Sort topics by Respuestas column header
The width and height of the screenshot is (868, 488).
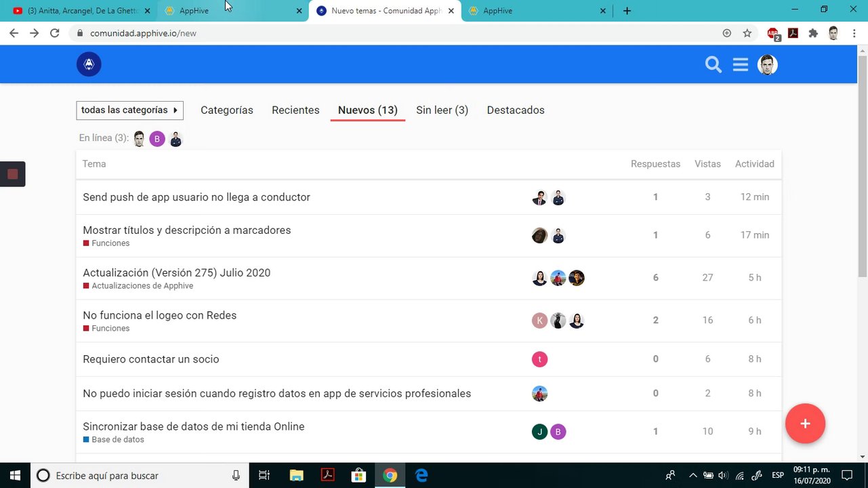point(655,164)
